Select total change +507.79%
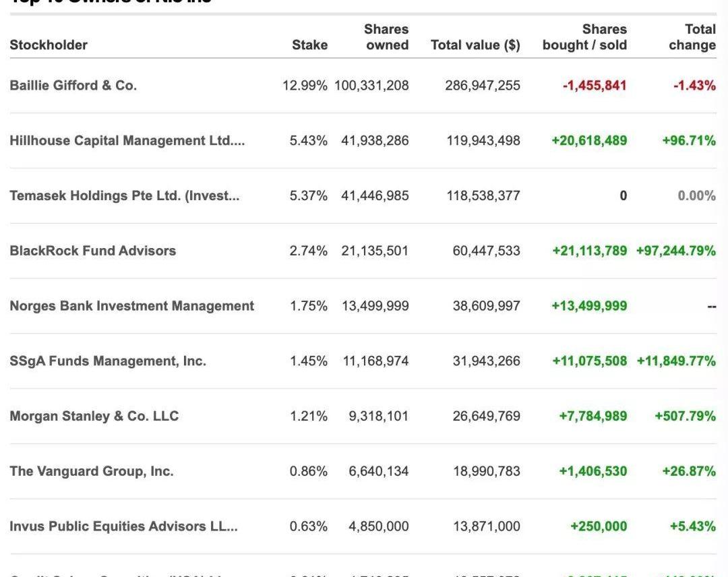 pos(686,416)
